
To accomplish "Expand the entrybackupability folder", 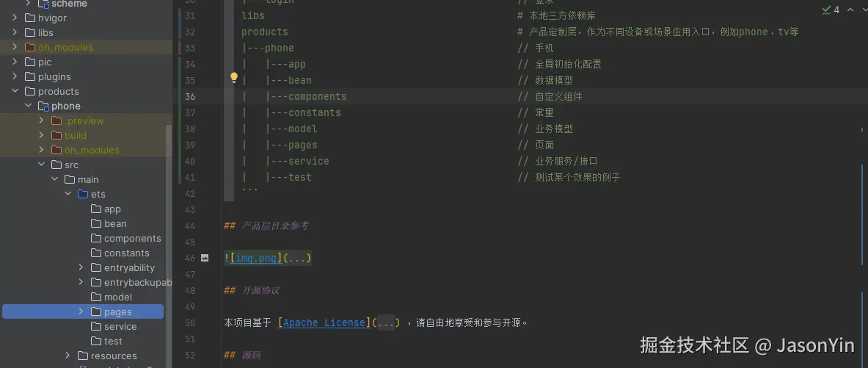I will point(81,282).
